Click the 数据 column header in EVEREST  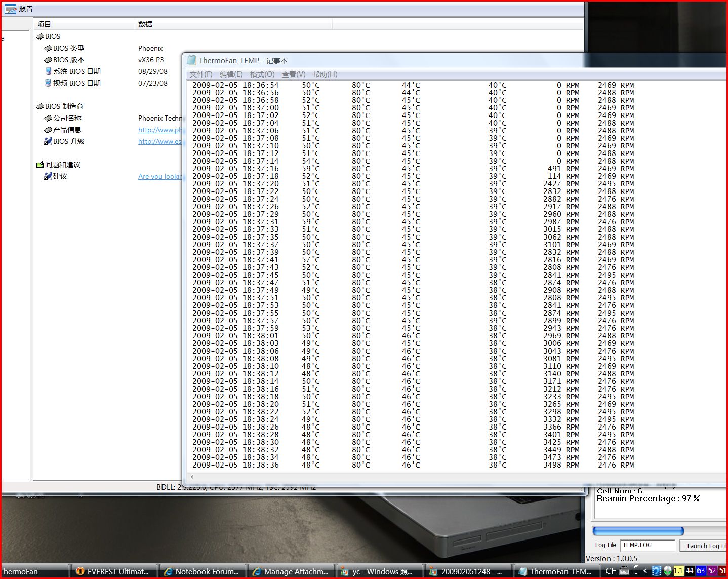click(x=233, y=24)
